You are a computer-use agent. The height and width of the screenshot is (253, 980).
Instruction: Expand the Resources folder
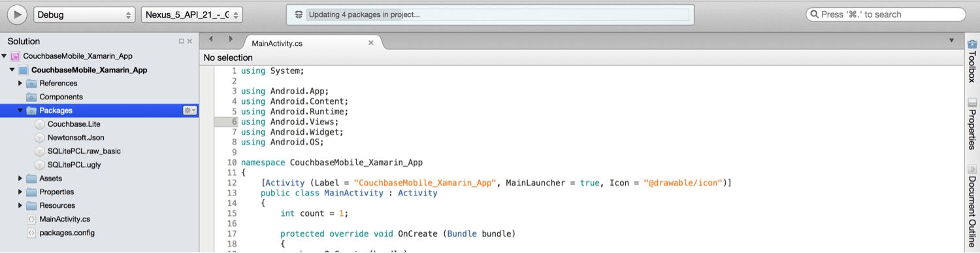20,206
